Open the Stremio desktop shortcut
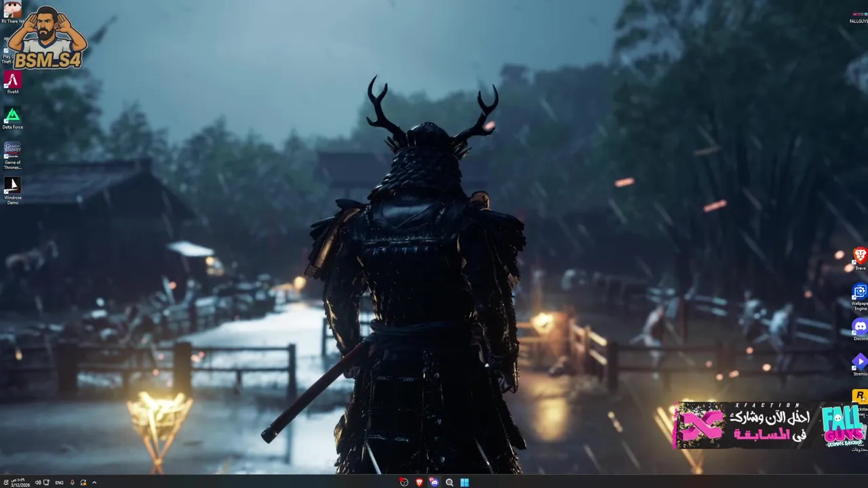 860,365
